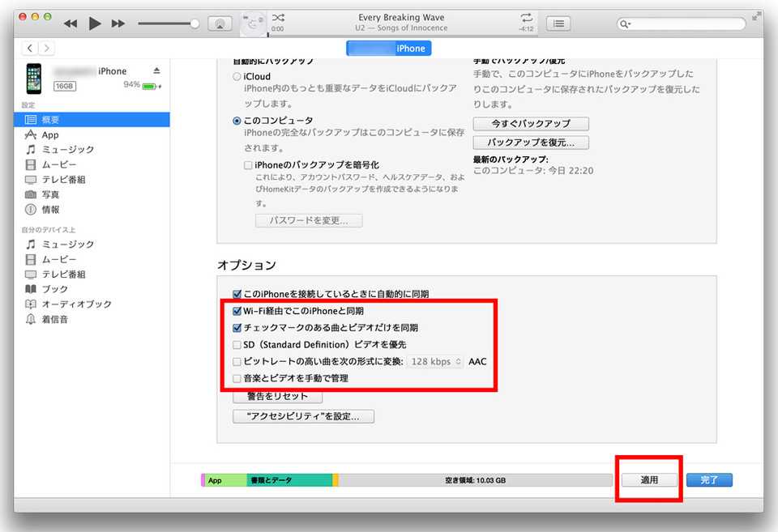Focus the search field
The width and height of the screenshot is (778, 532).
681,23
